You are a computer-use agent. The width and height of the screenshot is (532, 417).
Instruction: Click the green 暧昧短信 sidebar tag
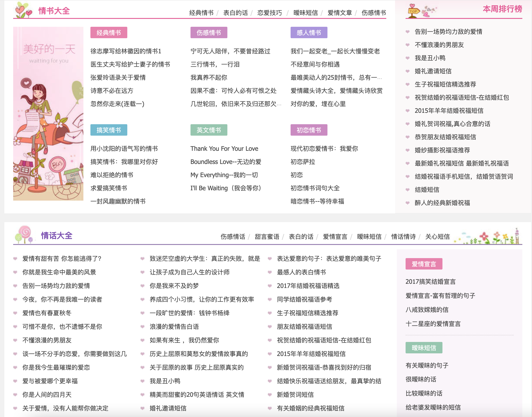point(424,348)
